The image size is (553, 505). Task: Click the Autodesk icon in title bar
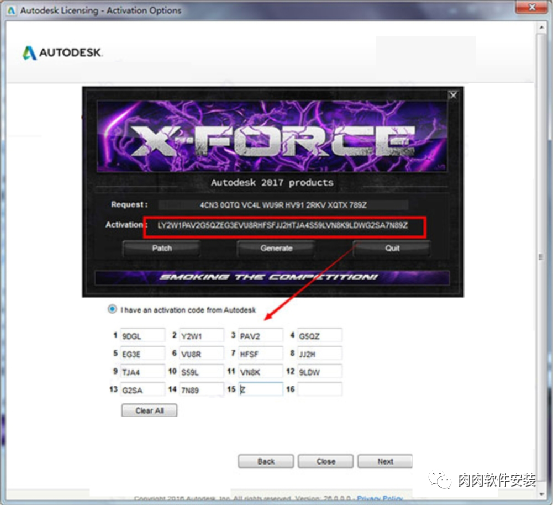point(12,10)
